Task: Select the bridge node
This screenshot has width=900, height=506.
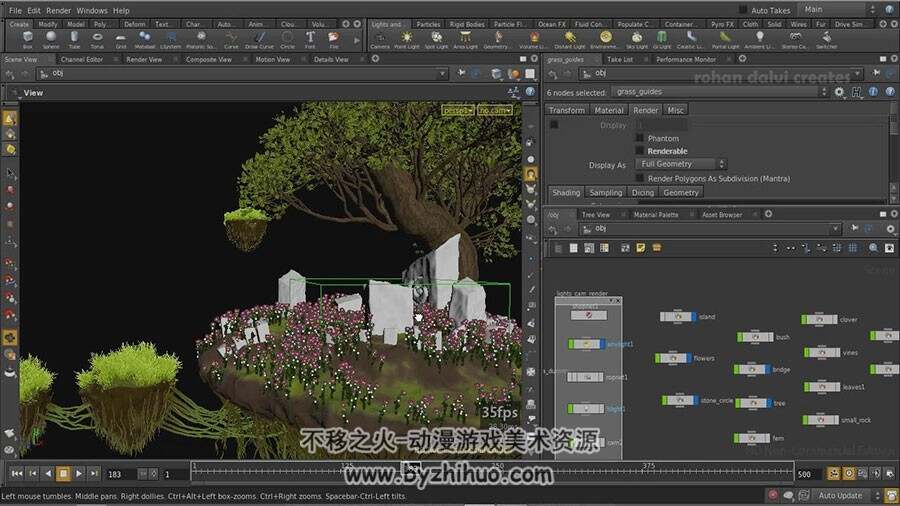Action: (752, 369)
